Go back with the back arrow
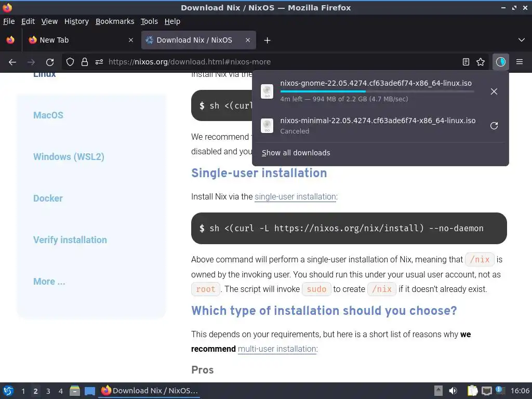The width and height of the screenshot is (532, 399). pyautogui.click(x=12, y=62)
